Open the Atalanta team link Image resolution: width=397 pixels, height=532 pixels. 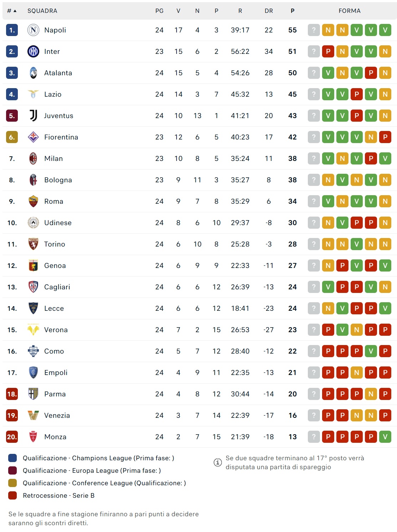coord(58,73)
